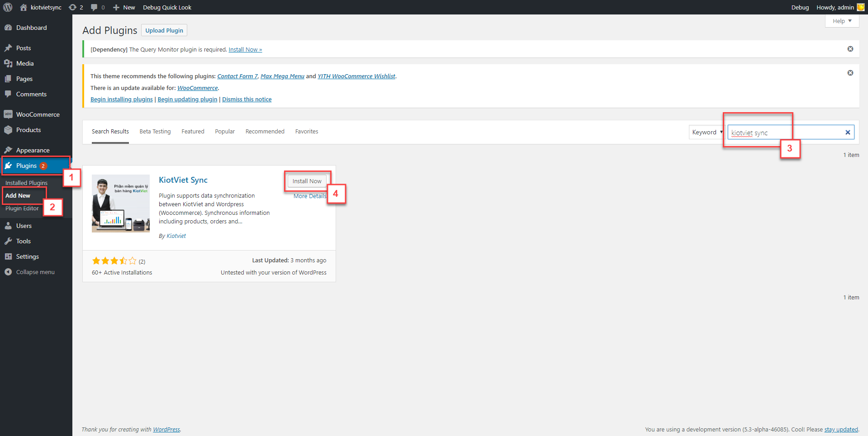
Task: Click Begin updating plugin link
Action: point(187,99)
